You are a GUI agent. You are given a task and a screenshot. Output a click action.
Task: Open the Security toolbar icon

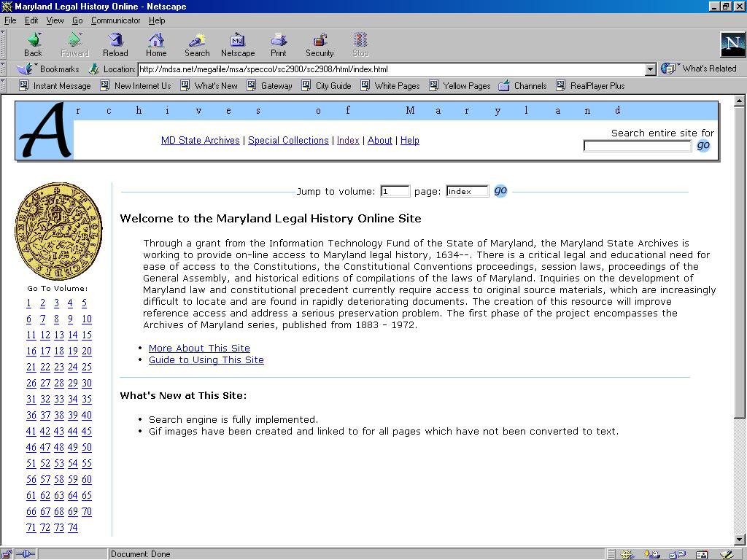(320, 44)
